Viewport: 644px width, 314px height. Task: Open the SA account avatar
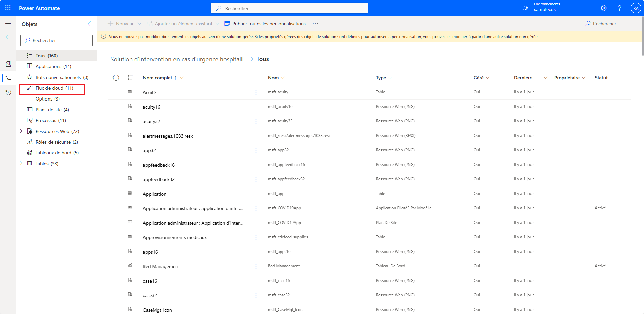(636, 8)
